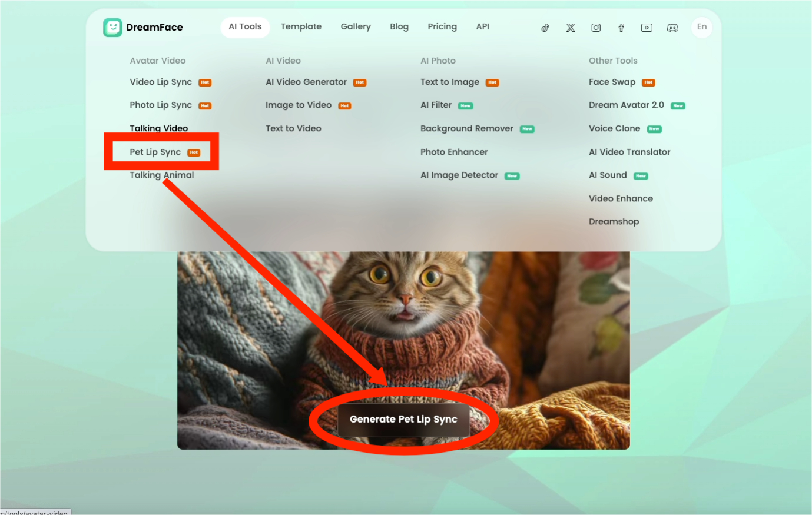Open the TikTok social icon
This screenshot has width=812, height=515.
point(545,28)
